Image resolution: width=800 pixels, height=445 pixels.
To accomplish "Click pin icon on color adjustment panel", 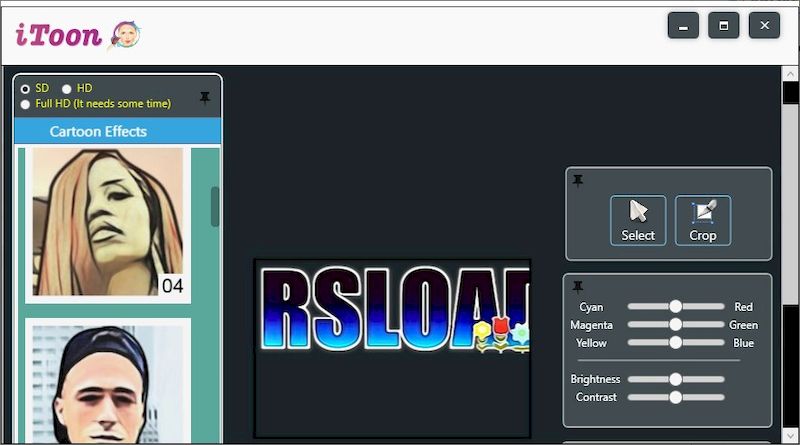I will point(578,287).
